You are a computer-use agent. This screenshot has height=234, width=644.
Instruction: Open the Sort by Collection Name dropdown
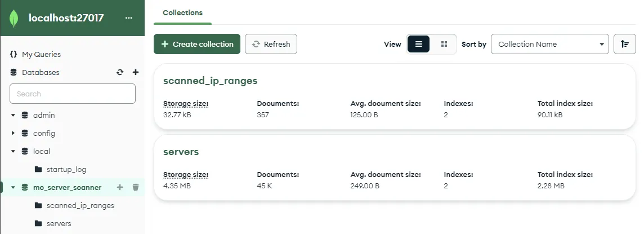pos(549,44)
